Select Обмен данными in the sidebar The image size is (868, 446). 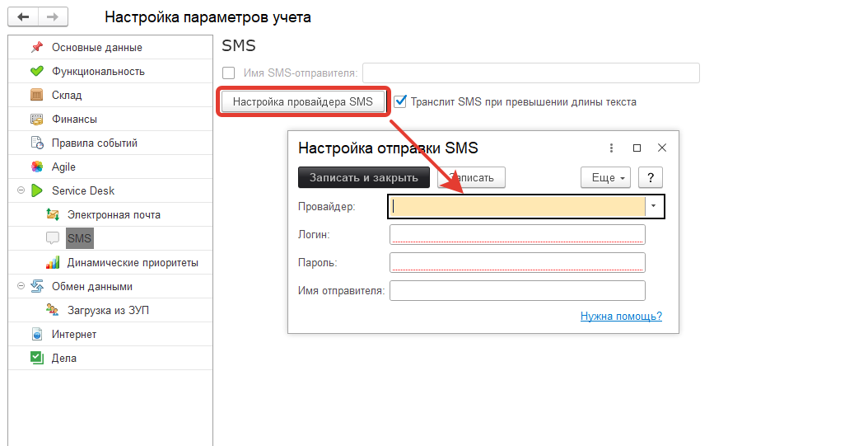click(92, 286)
